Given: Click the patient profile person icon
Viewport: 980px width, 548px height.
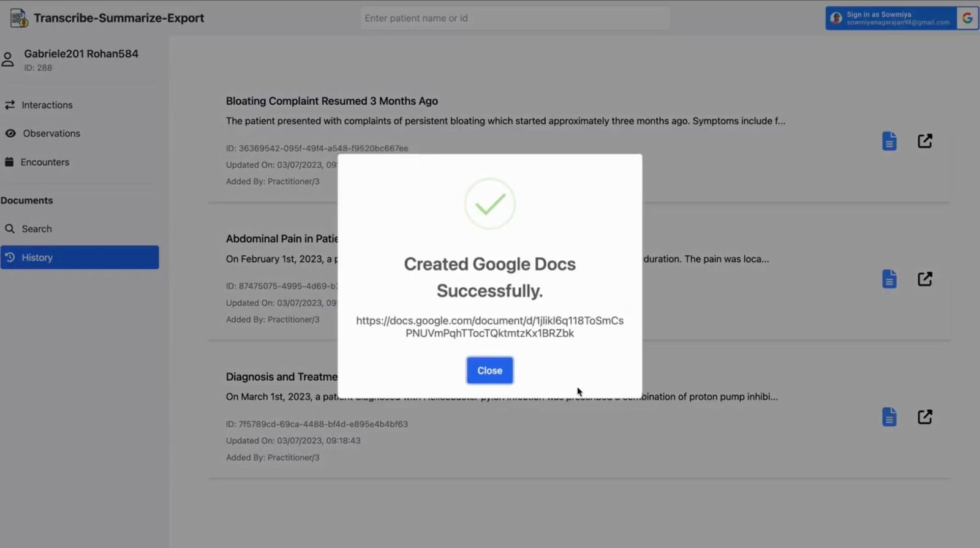Looking at the screenshot, I should 8,59.
